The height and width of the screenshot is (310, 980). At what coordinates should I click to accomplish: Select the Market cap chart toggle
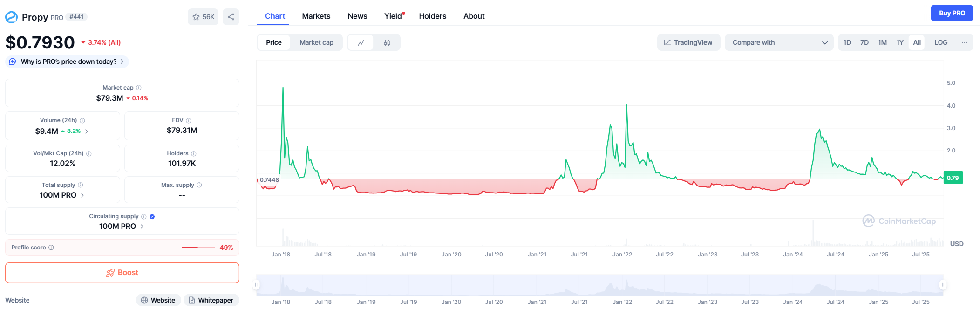point(316,42)
